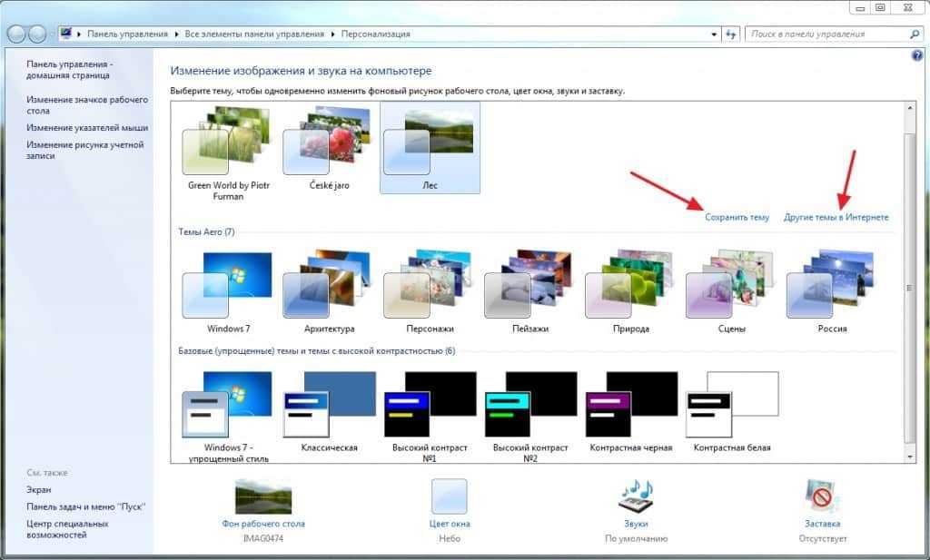Expand the root arrow before Панель управления
This screenshot has height=560, width=930.
[x=79, y=34]
